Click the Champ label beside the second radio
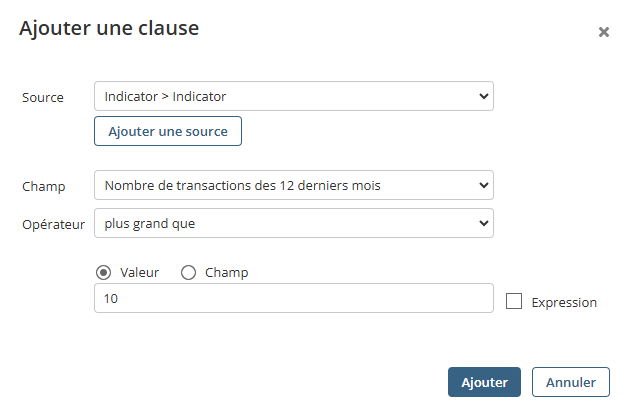The height and width of the screenshot is (416, 627). click(227, 273)
